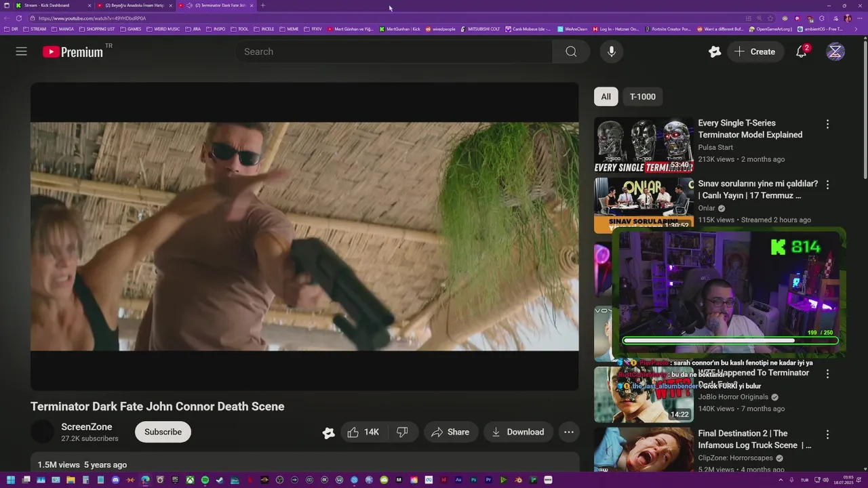Open a new browser tab

point(263,5)
